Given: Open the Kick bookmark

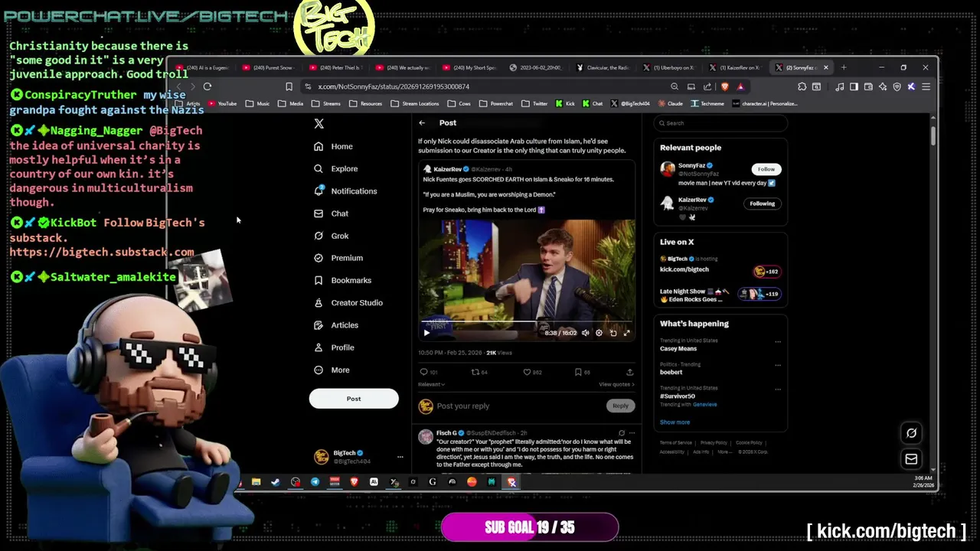Looking at the screenshot, I should [x=564, y=103].
